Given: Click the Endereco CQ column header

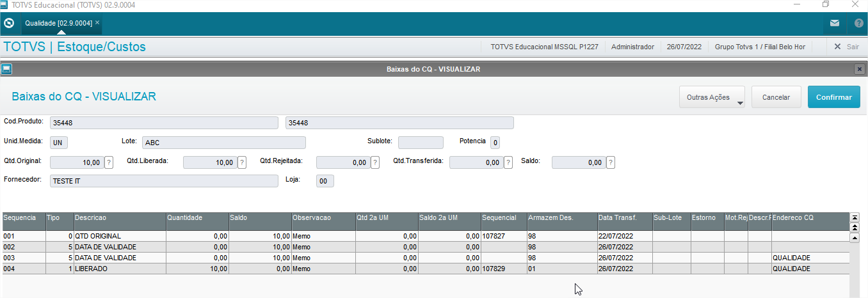Looking at the screenshot, I should coord(810,221).
